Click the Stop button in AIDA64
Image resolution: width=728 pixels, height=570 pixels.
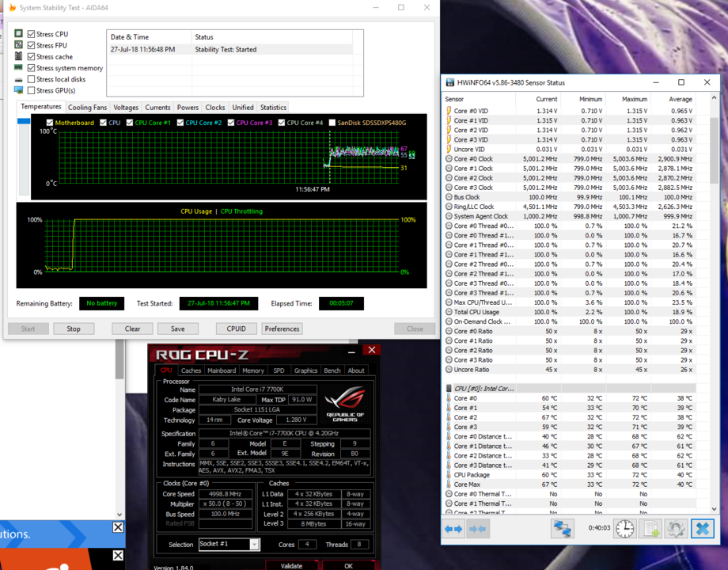[x=74, y=329]
